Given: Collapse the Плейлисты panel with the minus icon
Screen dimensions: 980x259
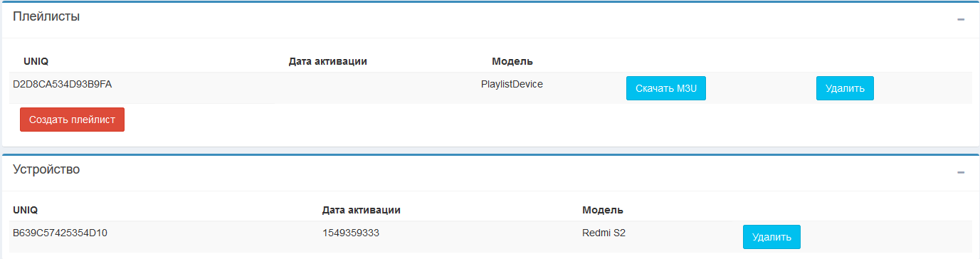Looking at the screenshot, I should pos(961,19).
